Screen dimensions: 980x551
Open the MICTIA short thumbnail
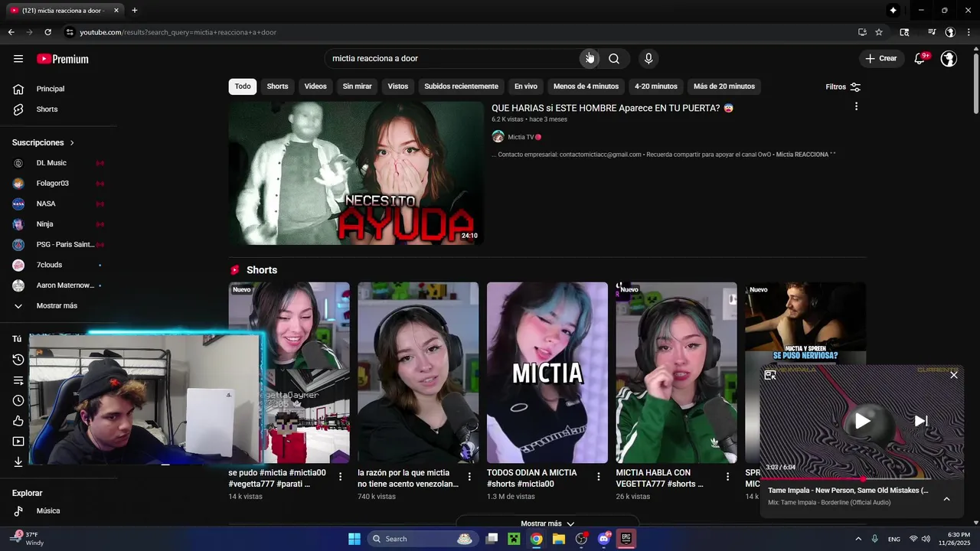pos(547,373)
